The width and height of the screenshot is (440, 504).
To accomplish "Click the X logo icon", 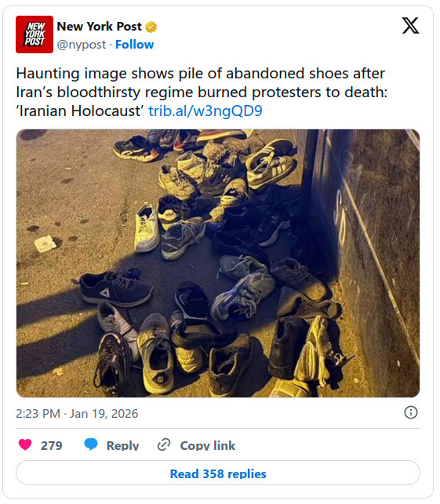I will click(x=410, y=25).
